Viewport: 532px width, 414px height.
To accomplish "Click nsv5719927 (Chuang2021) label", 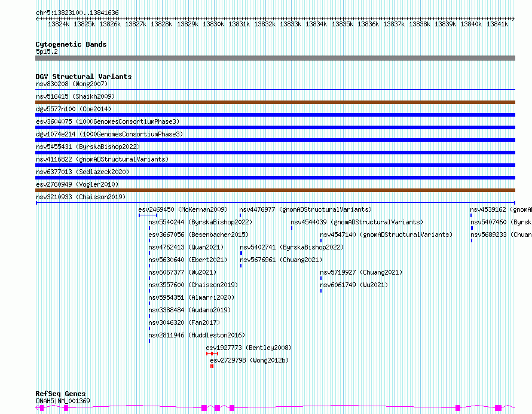I will 361,272.
